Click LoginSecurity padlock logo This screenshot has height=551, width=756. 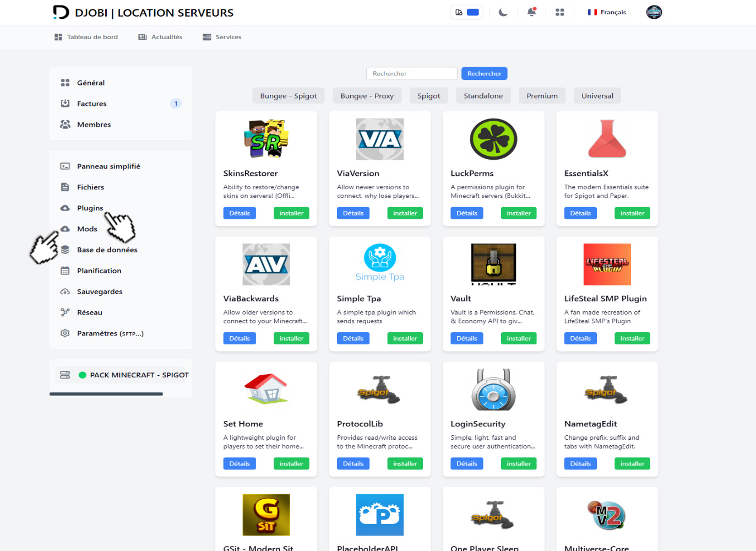coord(493,390)
